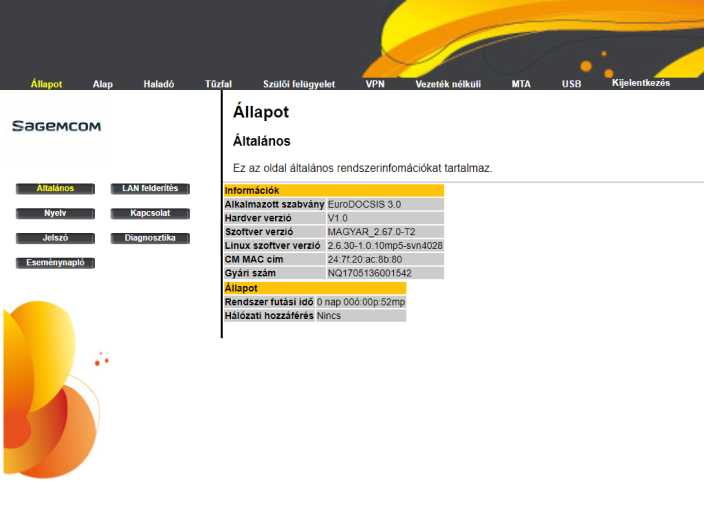704x514 pixels.
Task: Open the Eseménynapló event log
Action: (x=56, y=264)
